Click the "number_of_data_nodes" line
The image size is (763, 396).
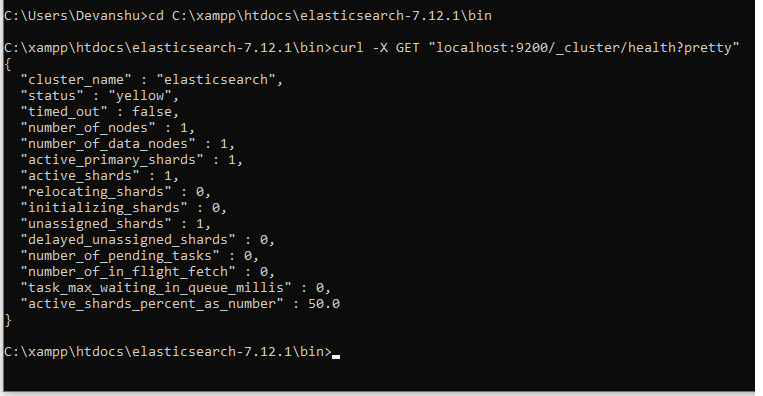click(127, 144)
